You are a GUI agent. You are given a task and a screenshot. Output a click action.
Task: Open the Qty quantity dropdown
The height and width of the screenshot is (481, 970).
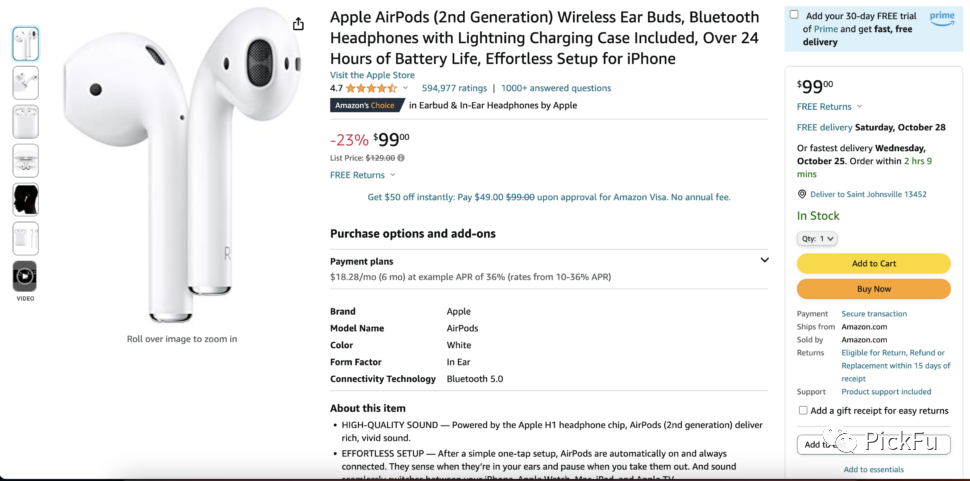817,239
